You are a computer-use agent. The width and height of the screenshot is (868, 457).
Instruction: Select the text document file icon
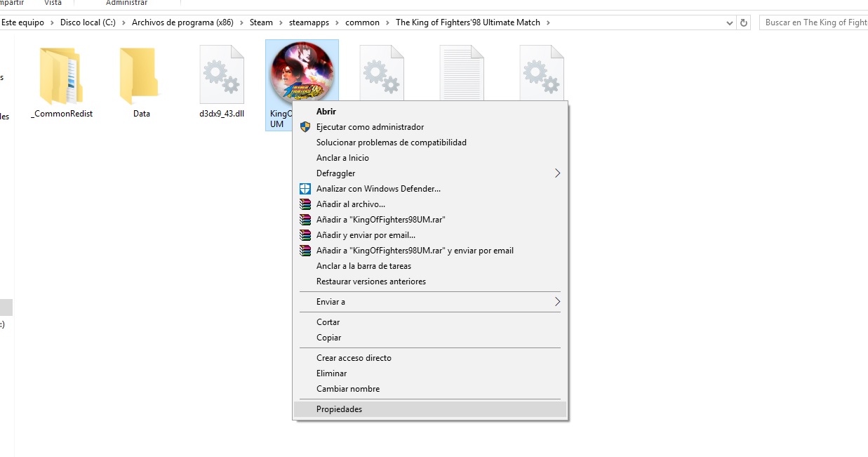(x=462, y=73)
